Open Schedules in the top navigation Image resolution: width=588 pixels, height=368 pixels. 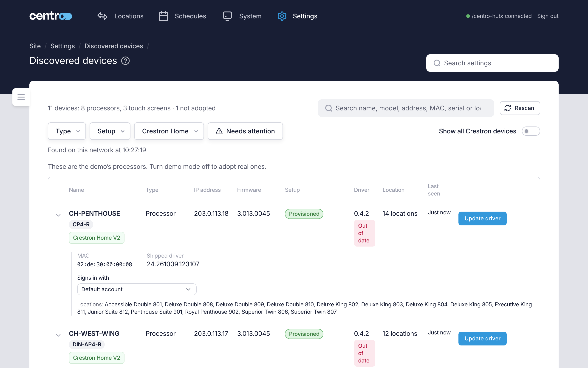point(182,16)
